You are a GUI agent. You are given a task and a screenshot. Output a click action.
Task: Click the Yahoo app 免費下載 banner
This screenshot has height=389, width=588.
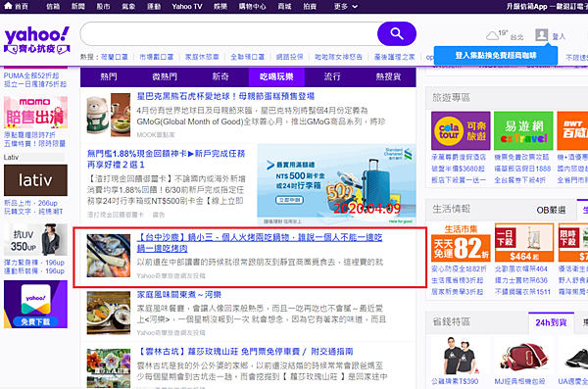pos(35,304)
